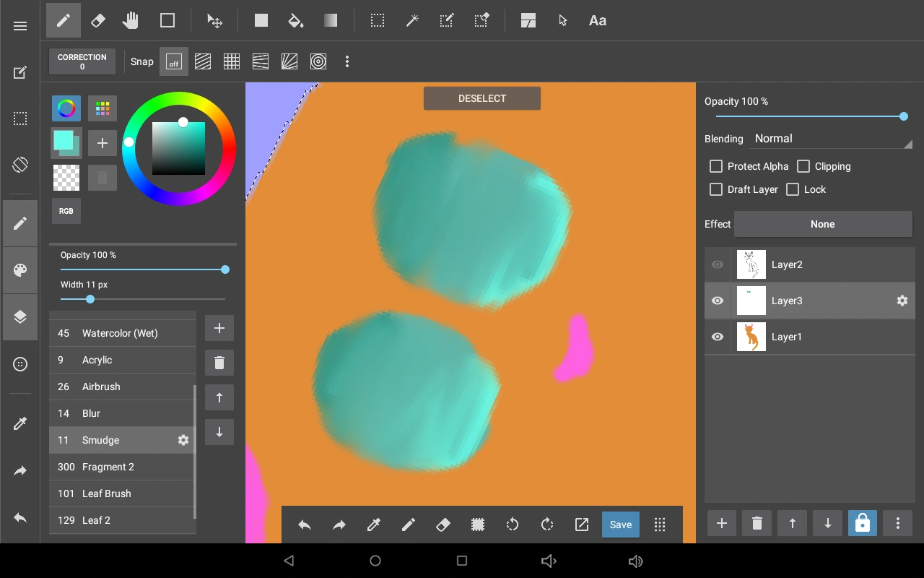Open Smudge brush settings gear
This screenshot has width=924, height=578.
183,440
